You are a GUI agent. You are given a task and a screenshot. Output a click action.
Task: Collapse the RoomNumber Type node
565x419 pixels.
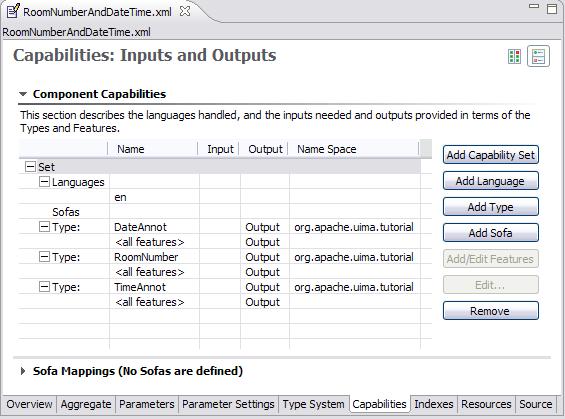coord(44,257)
